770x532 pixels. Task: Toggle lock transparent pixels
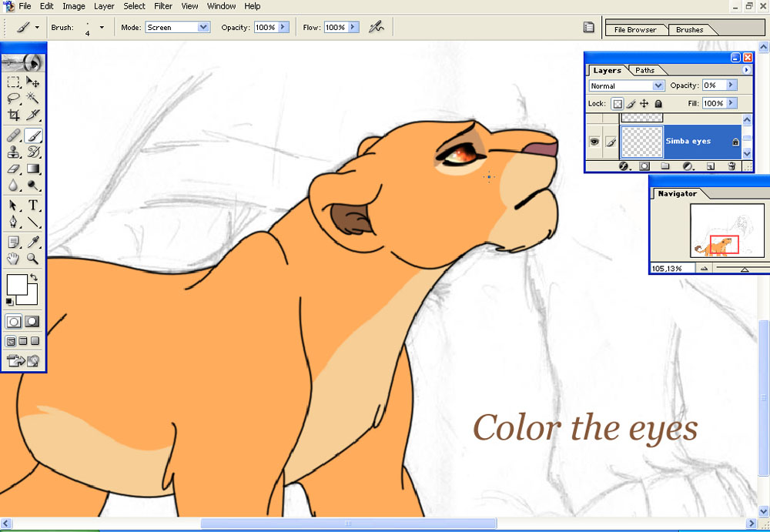point(618,104)
